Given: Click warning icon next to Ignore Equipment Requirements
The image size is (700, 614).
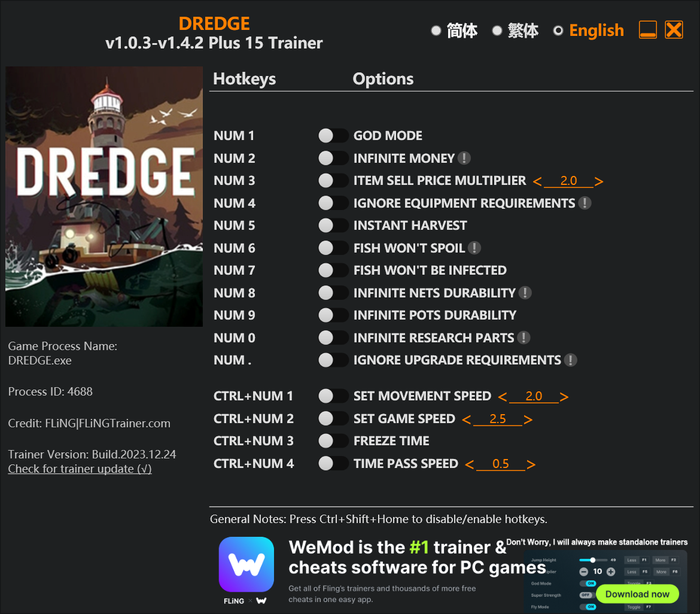Looking at the screenshot, I should tap(585, 203).
